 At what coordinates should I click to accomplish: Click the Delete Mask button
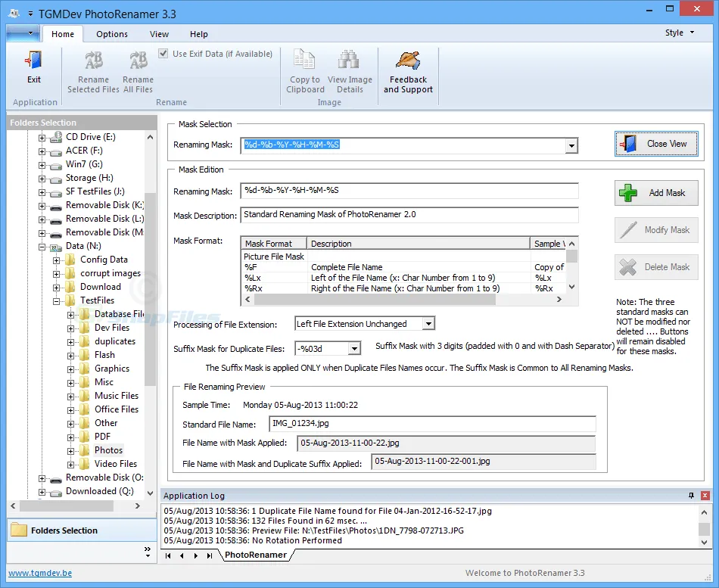(x=656, y=267)
